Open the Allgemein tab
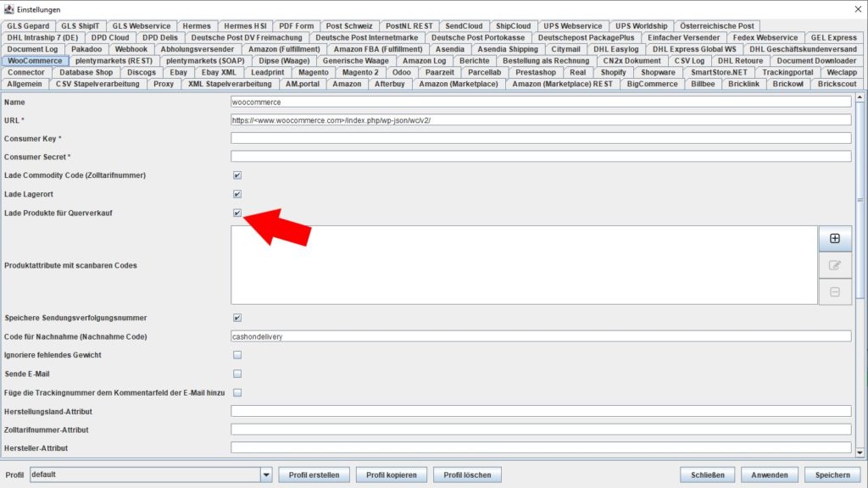The image size is (868, 488). point(25,84)
